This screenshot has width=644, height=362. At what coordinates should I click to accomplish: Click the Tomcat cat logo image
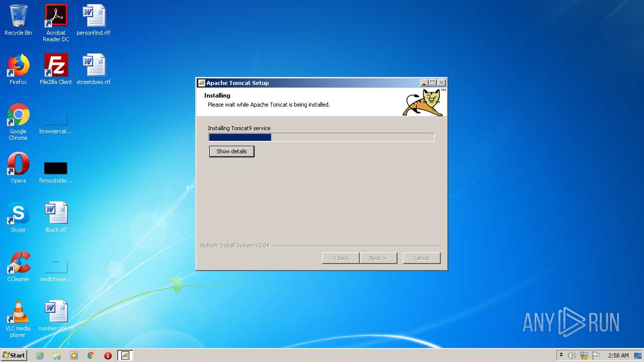click(x=424, y=103)
